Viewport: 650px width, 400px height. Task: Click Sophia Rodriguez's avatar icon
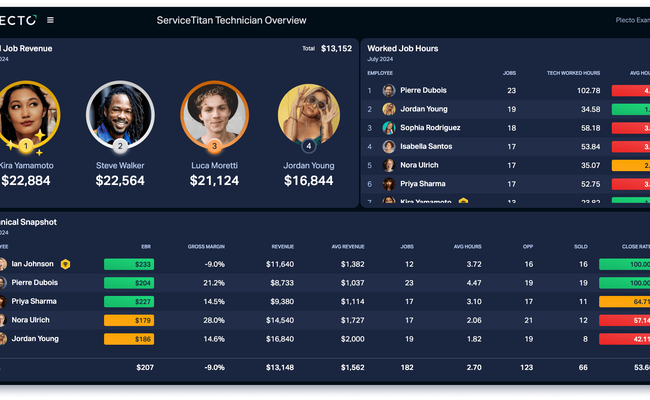tap(389, 128)
